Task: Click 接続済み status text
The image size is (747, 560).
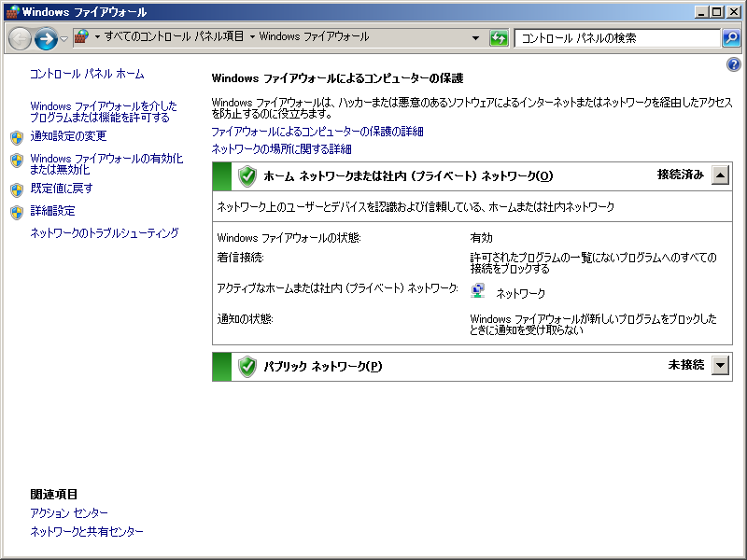Action: [681, 175]
